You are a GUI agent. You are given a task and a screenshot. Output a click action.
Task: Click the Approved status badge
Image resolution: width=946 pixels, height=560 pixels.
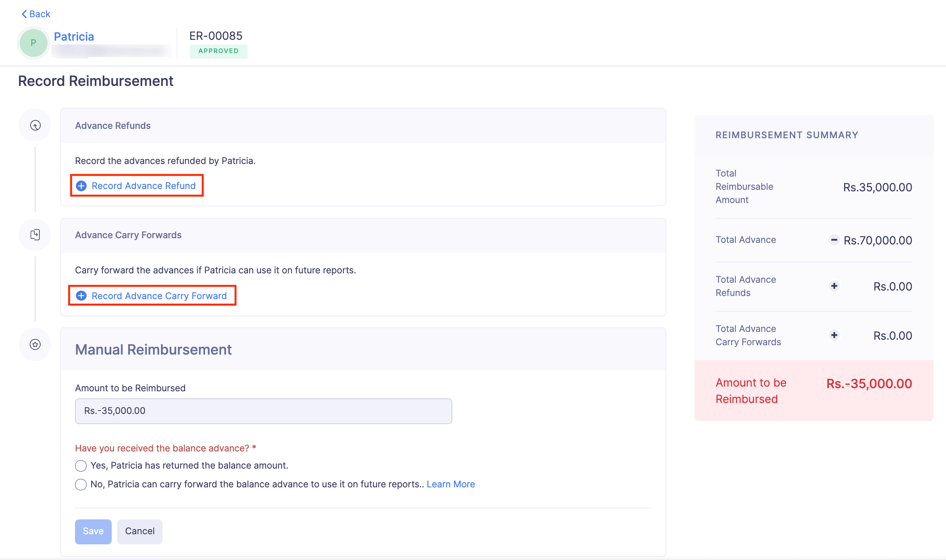click(x=219, y=51)
